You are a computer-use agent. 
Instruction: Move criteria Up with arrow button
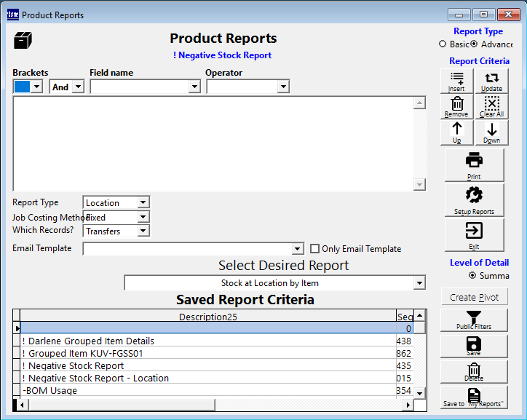456,132
